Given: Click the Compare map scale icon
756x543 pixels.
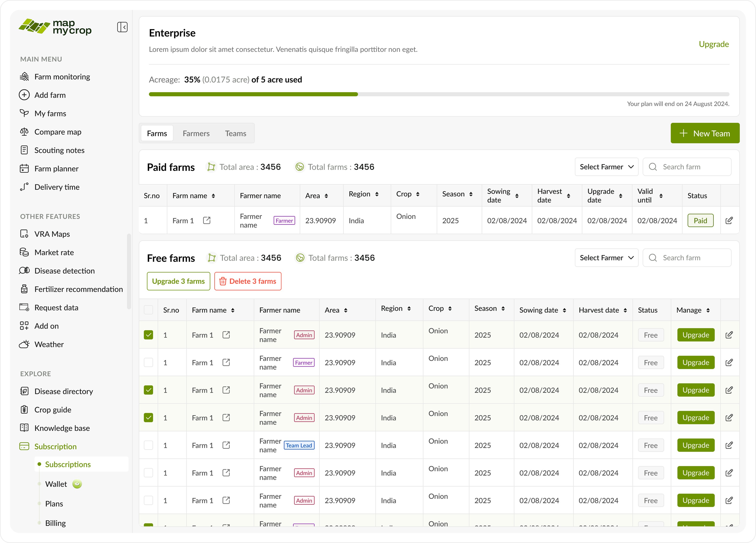Looking at the screenshot, I should [x=24, y=132].
